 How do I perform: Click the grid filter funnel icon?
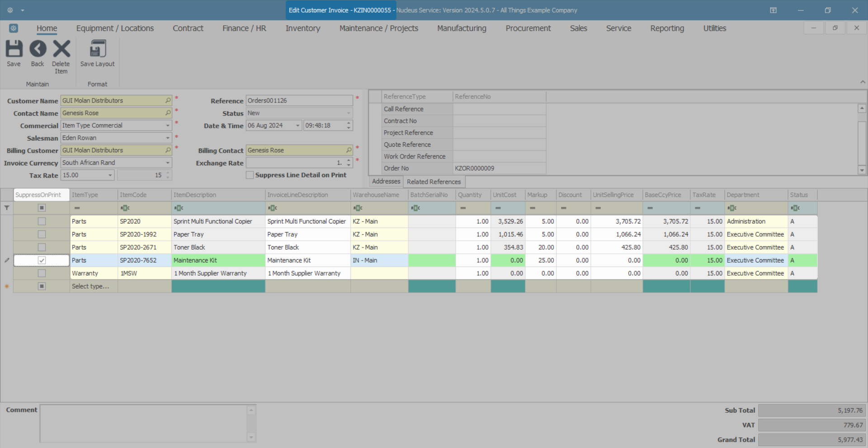click(x=7, y=208)
